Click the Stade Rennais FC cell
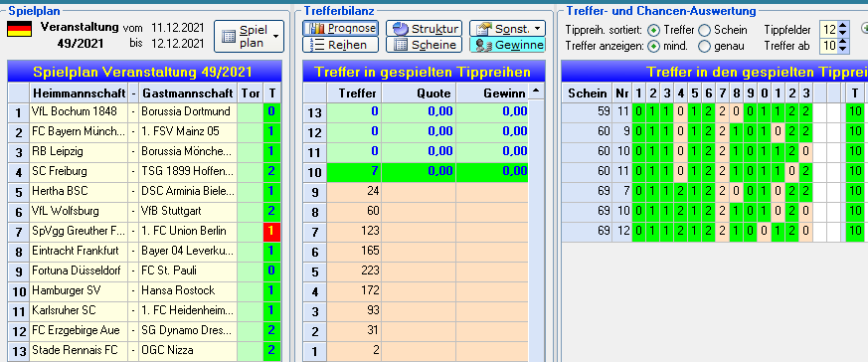The height and width of the screenshot is (362, 868). point(80,351)
